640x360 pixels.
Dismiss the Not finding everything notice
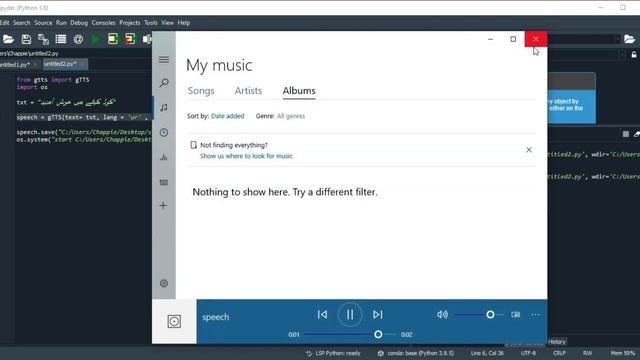529,150
